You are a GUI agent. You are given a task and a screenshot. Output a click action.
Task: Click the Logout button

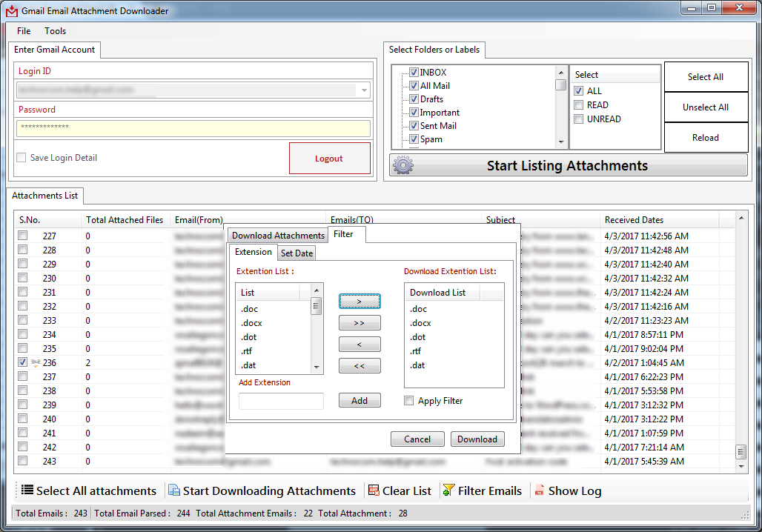tap(330, 159)
